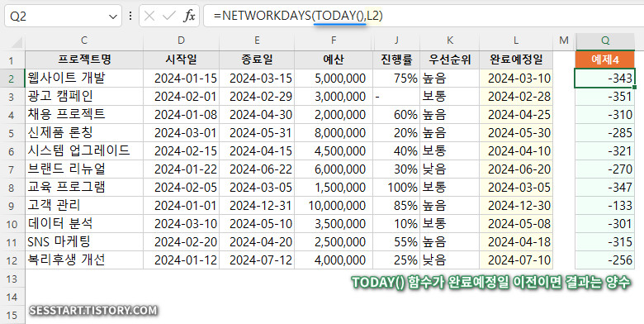Click the 프로젝트명 header cell

[x=84, y=60]
